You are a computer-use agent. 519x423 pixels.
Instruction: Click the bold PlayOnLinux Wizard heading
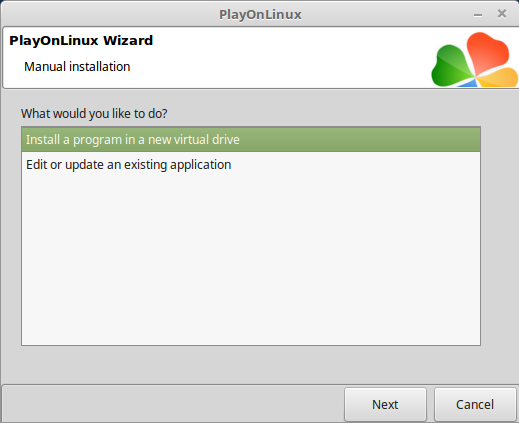(x=81, y=41)
